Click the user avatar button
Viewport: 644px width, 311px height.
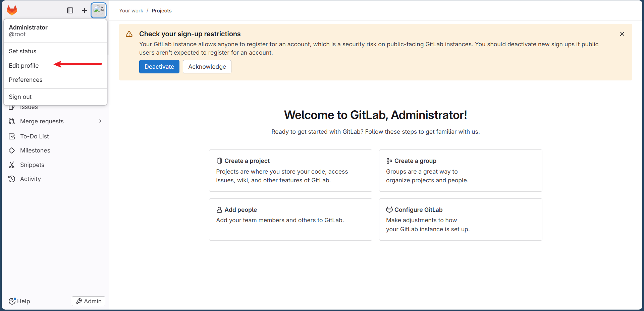point(99,10)
